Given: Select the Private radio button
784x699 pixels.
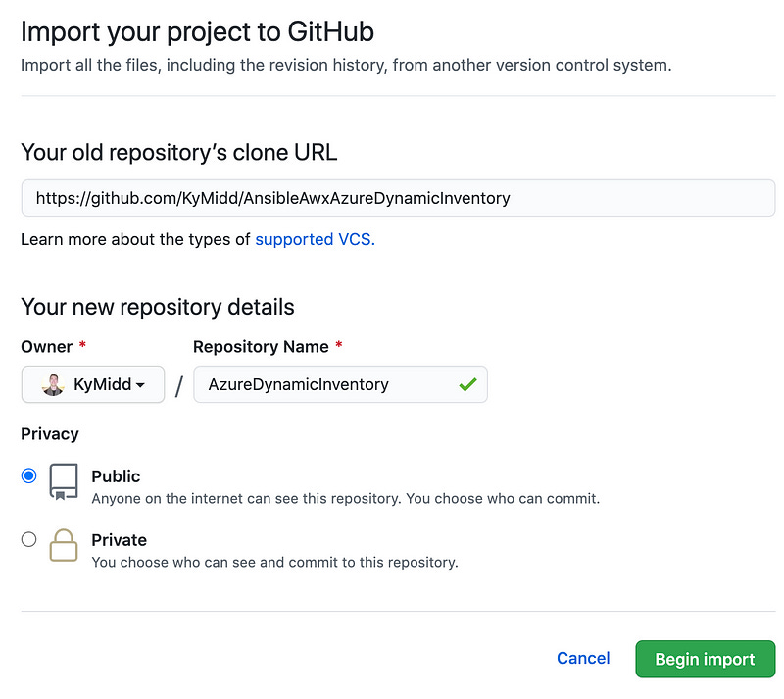Looking at the screenshot, I should tap(29, 539).
